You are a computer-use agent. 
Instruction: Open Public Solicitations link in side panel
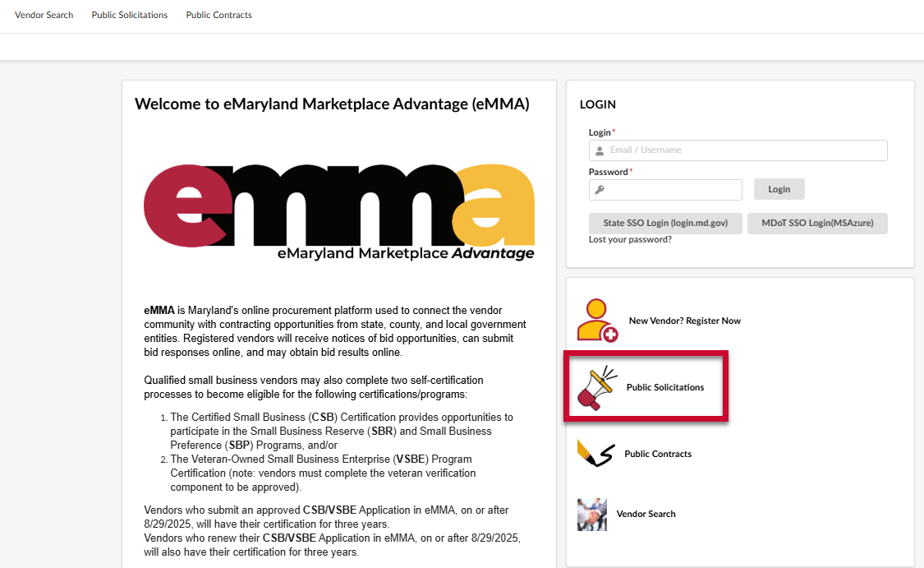pyautogui.click(x=665, y=387)
